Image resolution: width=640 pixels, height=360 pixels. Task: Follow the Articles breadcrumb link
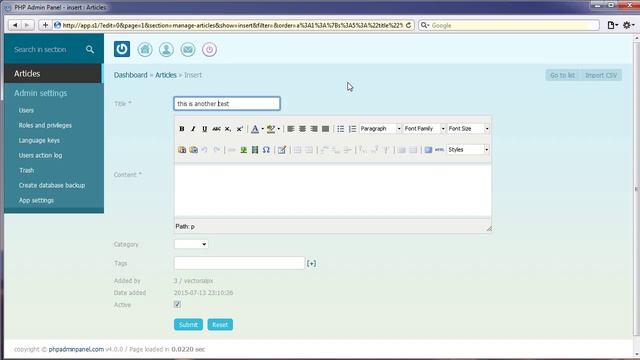[166, 75]
